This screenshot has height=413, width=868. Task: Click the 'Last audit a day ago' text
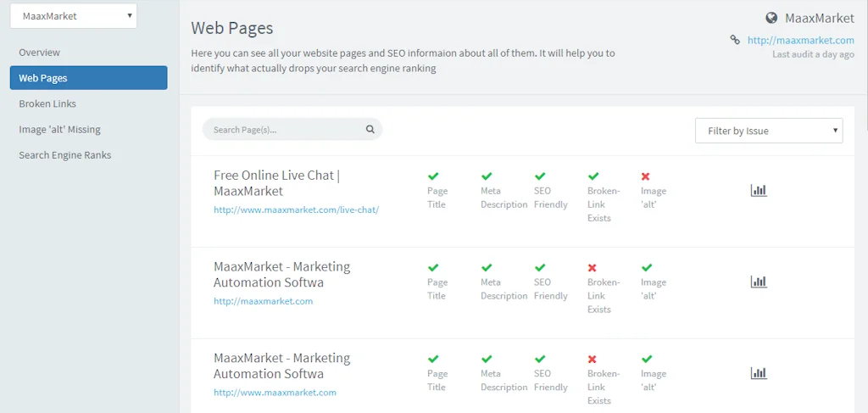tap(813, 55)
